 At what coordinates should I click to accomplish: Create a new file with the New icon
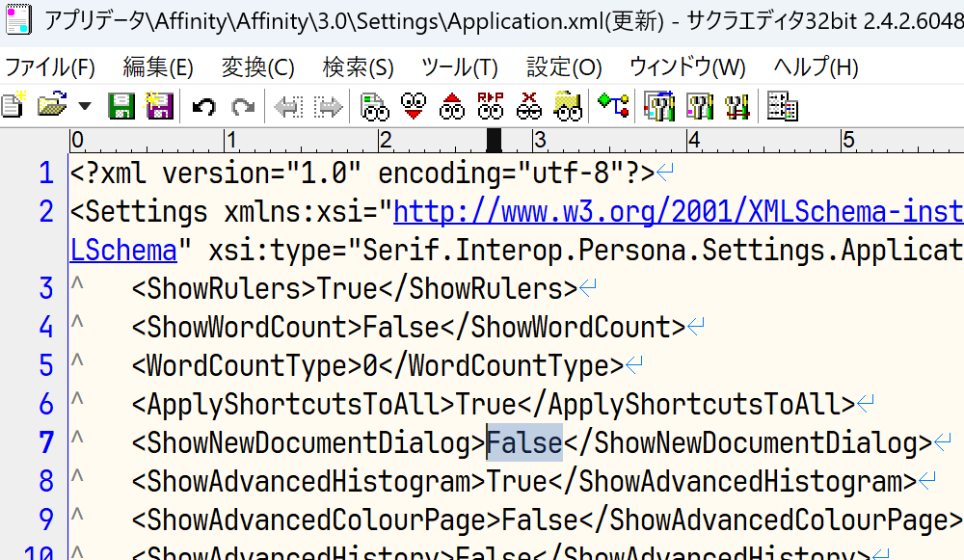(x=13, y=106)
